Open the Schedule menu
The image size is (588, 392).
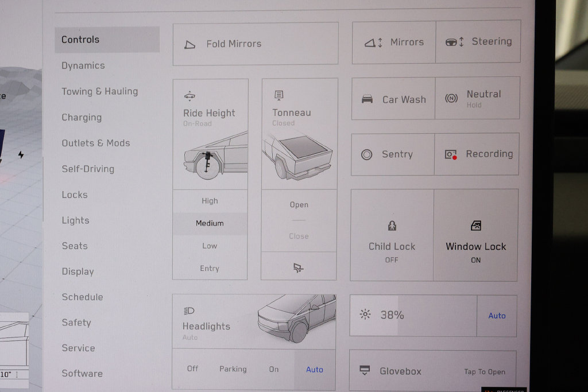(83, 297)
